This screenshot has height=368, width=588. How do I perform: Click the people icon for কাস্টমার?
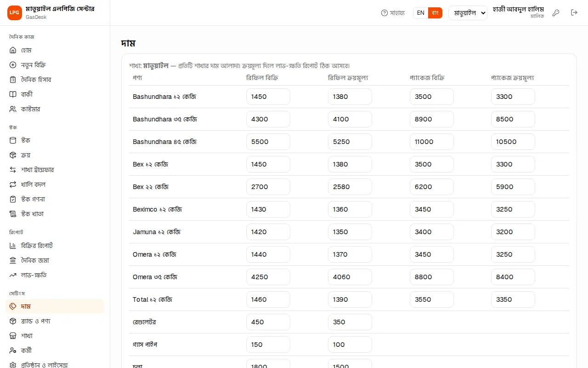[x=13, y=109]
